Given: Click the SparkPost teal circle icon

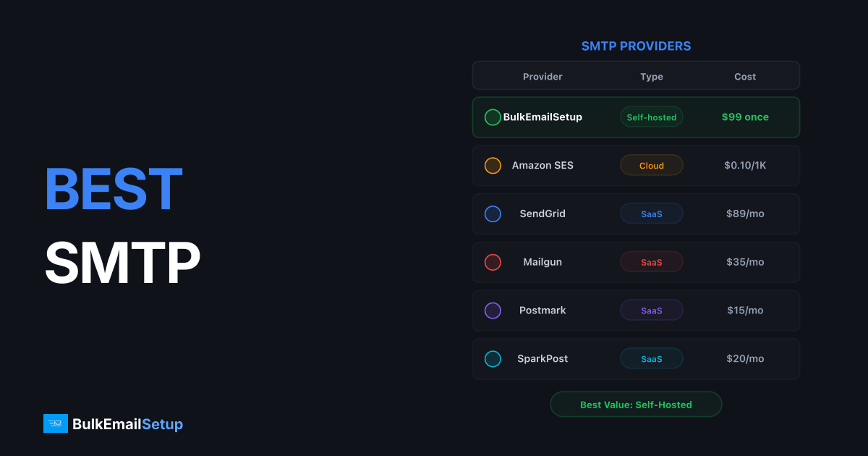Looking at the screenshot, I should pyautogui.click(x=493, y=358).
